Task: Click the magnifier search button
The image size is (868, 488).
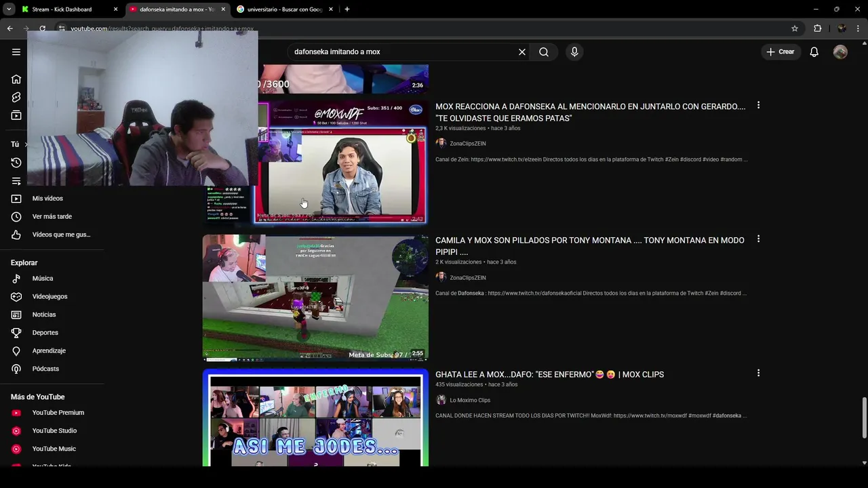Action: coord(544,52)
